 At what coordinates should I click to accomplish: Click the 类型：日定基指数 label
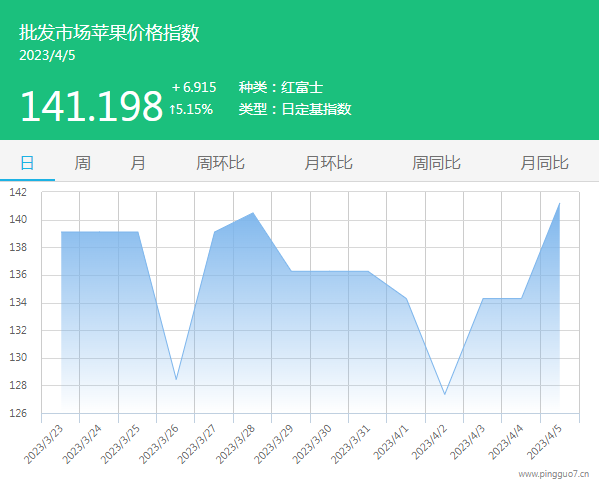point(295,109)
